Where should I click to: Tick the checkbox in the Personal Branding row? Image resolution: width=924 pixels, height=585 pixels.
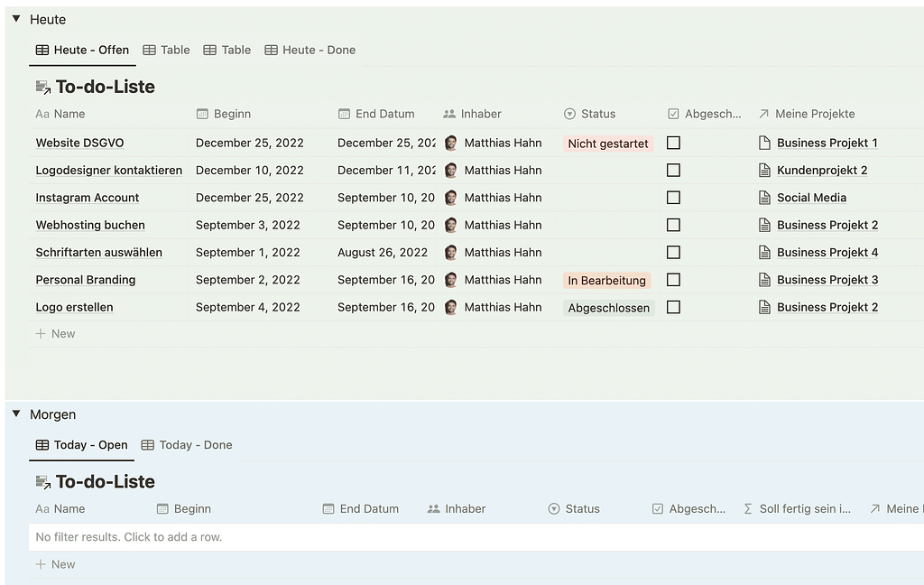(673, 280)
